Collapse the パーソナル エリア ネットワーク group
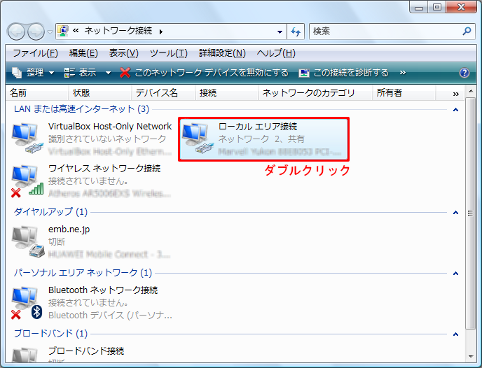The width and height of the screenshot is (482, 368). pyautogui.click(x=456, y=273)
